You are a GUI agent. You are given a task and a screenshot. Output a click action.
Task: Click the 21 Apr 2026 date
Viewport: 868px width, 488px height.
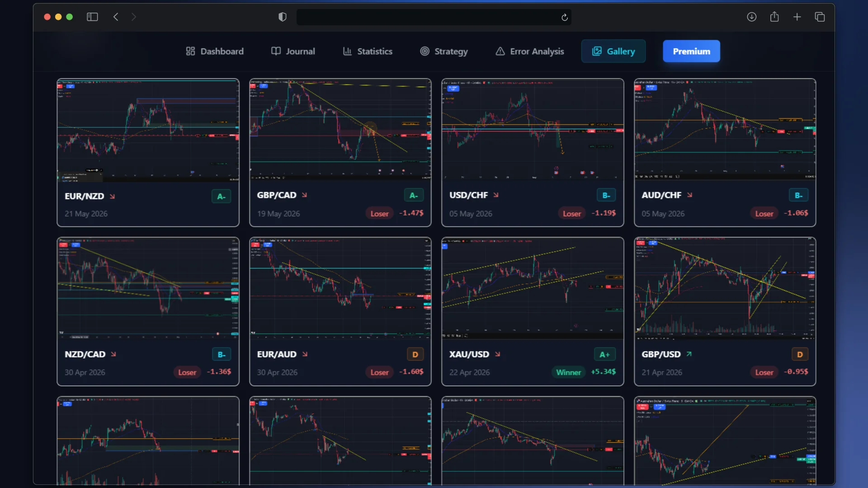click(x=662, y=372)
